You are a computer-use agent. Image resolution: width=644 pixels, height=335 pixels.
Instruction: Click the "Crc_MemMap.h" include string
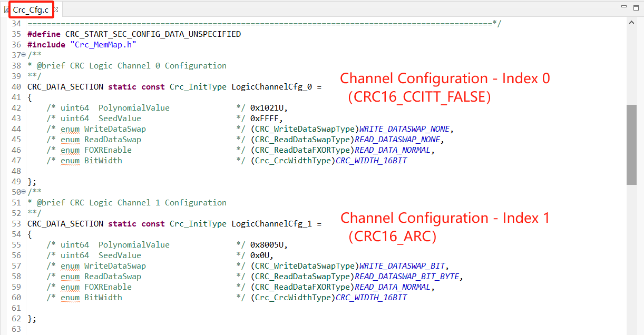103,45
